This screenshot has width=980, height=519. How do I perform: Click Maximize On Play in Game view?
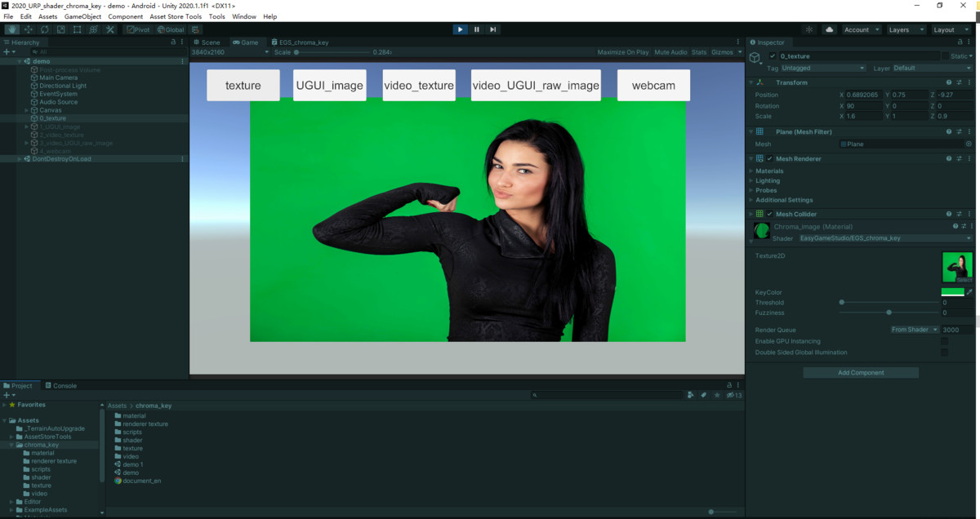click(622, 51)
